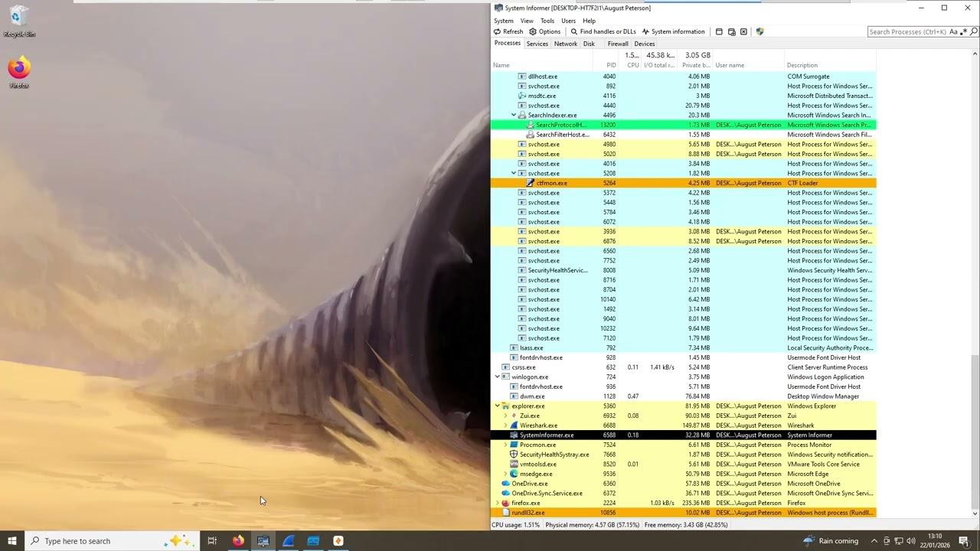Click the Procmon.exe process icon
The image size is (980, 551).
[x=514, y=445]
